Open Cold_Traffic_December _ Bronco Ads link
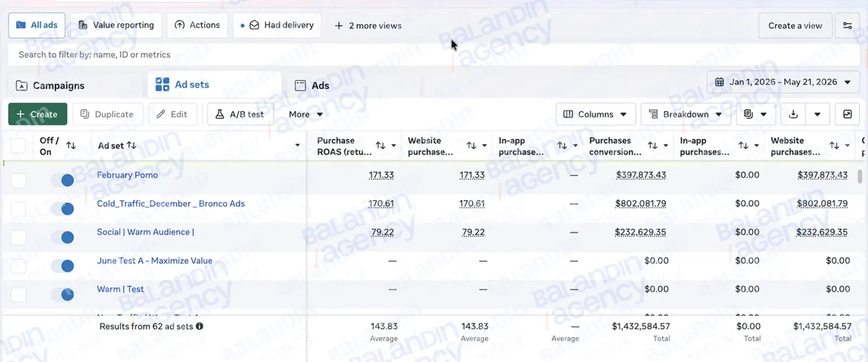 tap(171, 204)
